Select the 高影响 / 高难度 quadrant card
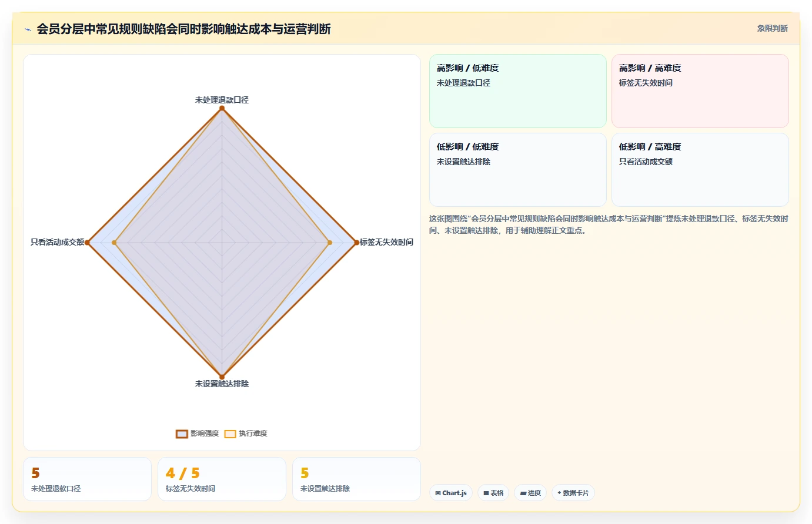 700,91
